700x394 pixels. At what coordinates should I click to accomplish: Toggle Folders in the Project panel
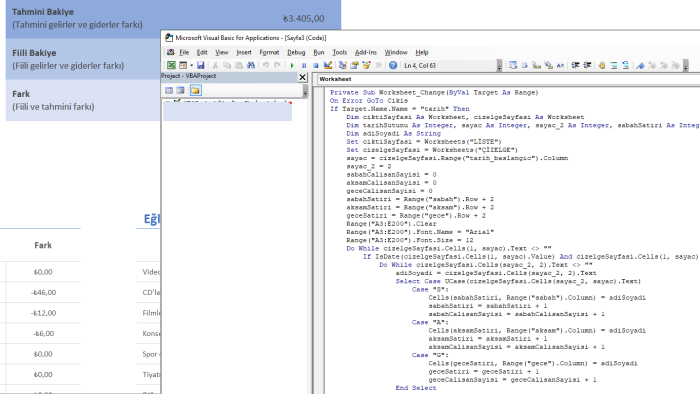[x=195, y=90]
